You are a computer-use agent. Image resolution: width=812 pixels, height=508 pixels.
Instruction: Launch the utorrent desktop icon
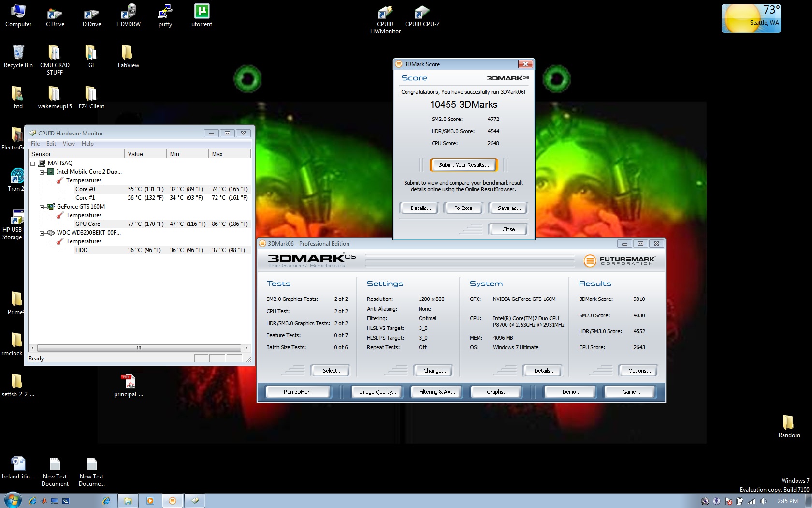(x=202, y=15)
